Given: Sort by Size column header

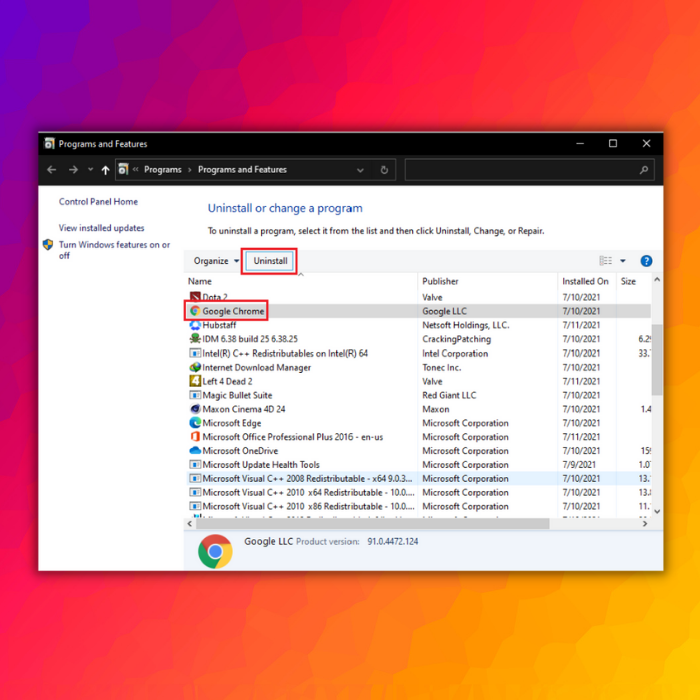Looking at the screenshot, I should point(628,281).
